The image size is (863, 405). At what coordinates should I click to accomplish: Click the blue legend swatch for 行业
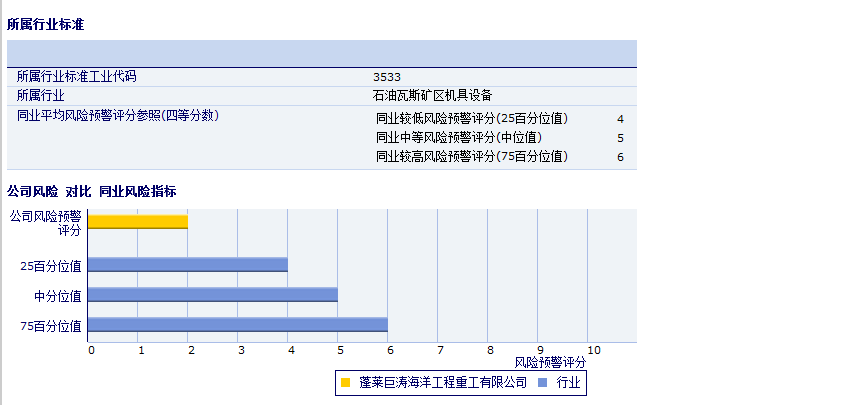pos(542,382)
